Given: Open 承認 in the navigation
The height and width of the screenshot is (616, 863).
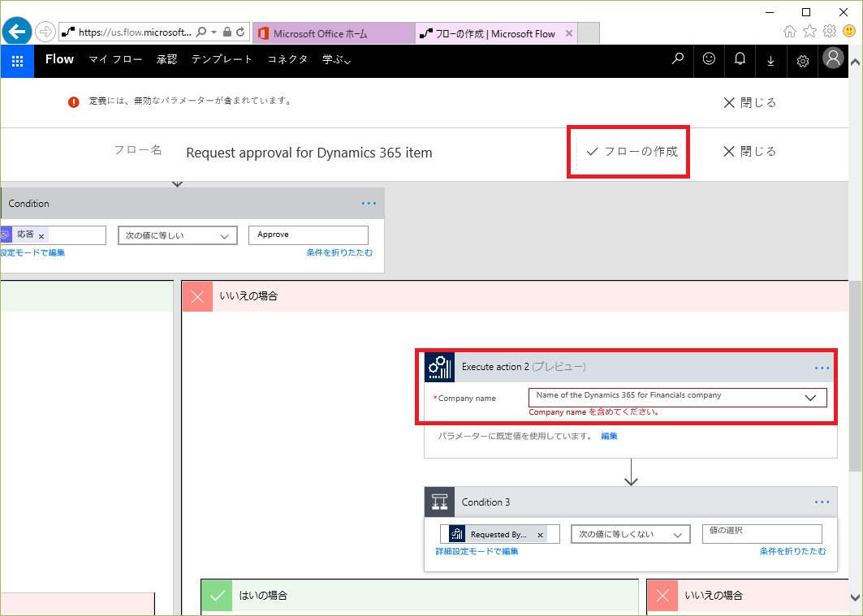Looking at the screenshot, I should (x=166, y=59).
